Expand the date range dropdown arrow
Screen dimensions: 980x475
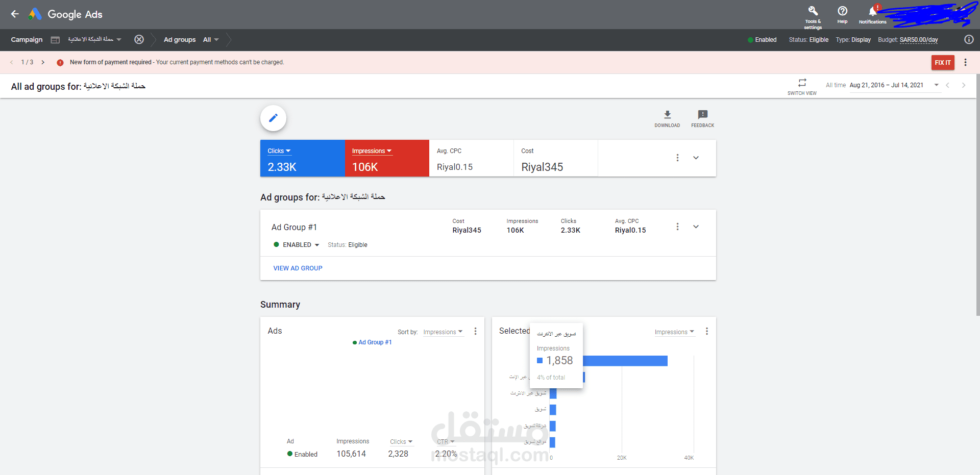pos(936,85)
